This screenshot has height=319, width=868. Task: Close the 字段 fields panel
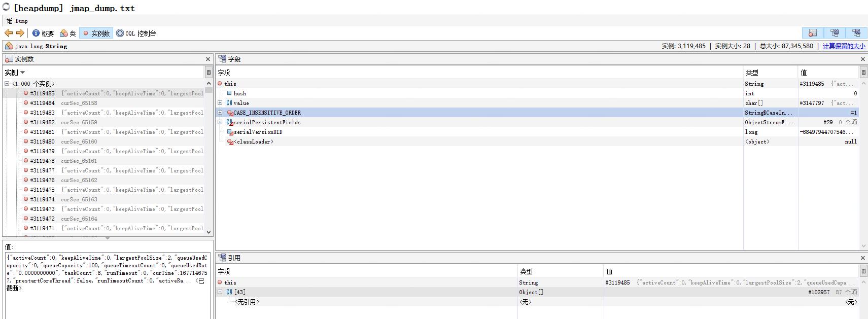[862, 59]
